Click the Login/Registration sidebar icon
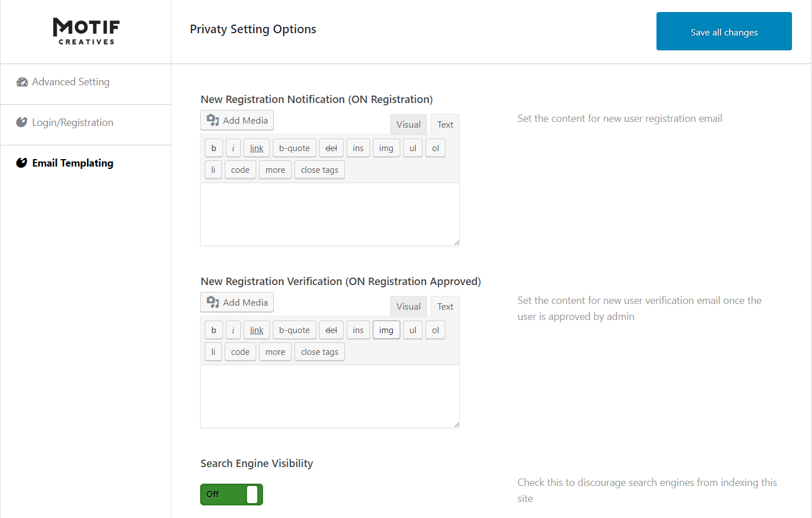This screenshot has height=518, width=812. tap(22, 122)
